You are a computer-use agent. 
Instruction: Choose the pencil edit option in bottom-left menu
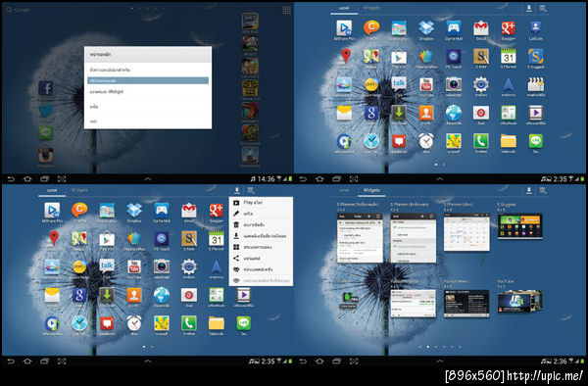261,214
